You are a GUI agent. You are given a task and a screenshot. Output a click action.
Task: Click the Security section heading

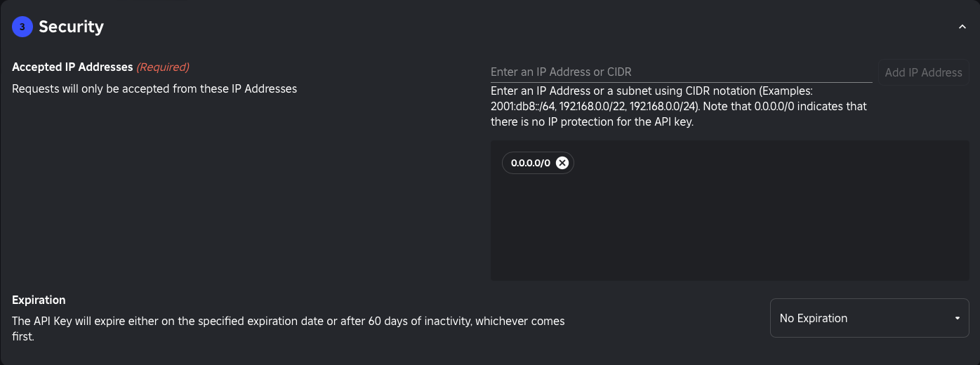(71, 27)
